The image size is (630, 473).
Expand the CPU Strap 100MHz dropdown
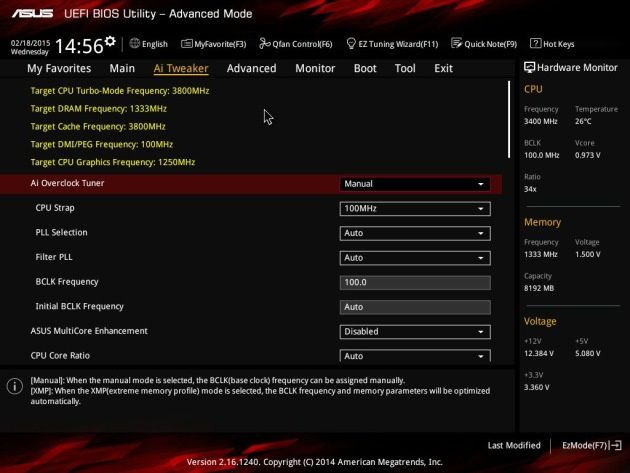click(415, 209)
